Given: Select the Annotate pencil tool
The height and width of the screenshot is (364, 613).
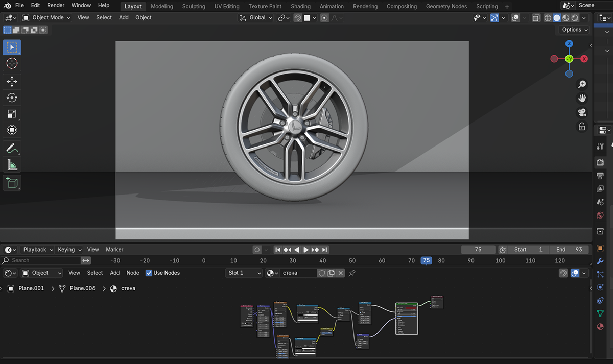Looking at the screenshot, I should [12, 148].
